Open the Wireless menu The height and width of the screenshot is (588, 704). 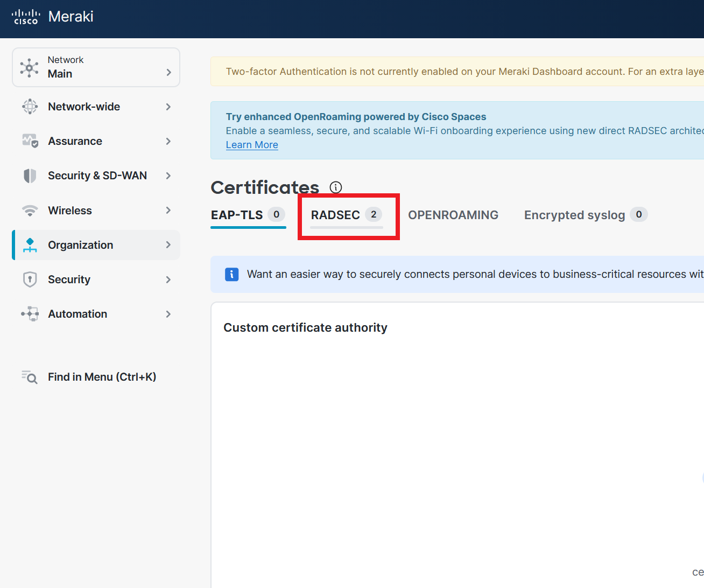96,211
